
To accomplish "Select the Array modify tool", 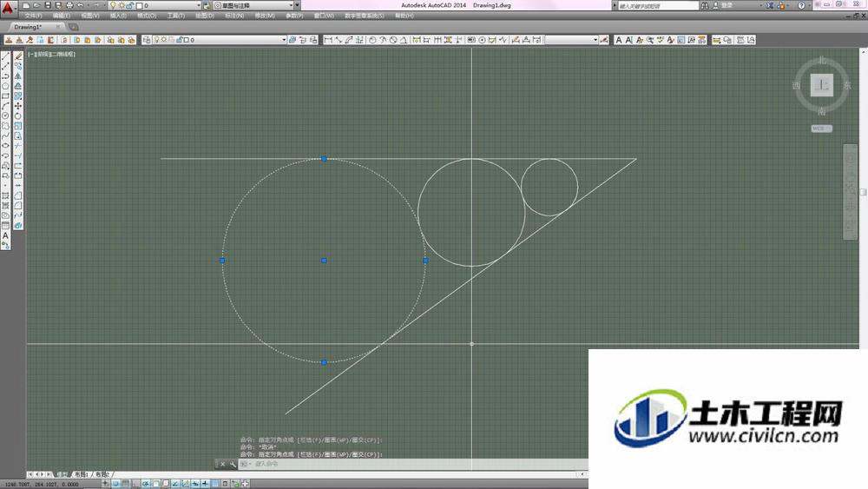I will [x=18, y=96].
